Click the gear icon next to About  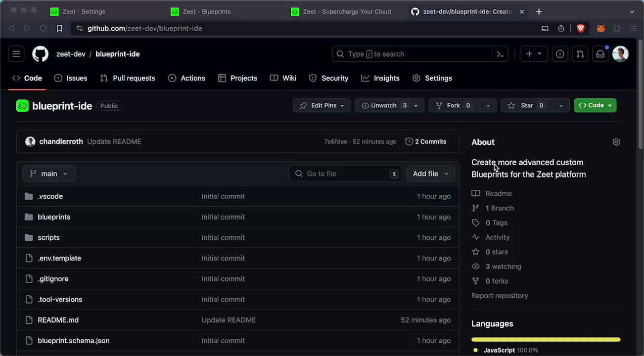click(616, 142)
